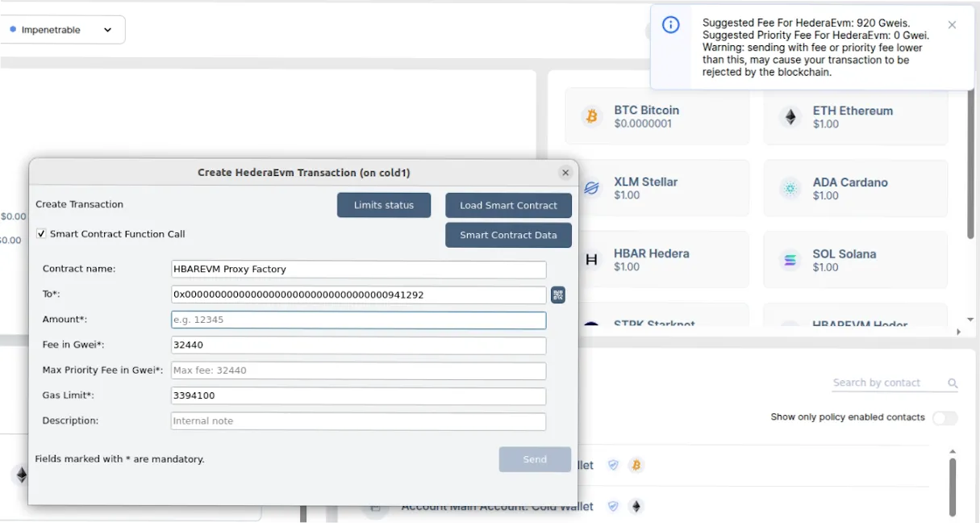Select the SOL Solana asset name
980x523 pixels.
pos(844,254)
